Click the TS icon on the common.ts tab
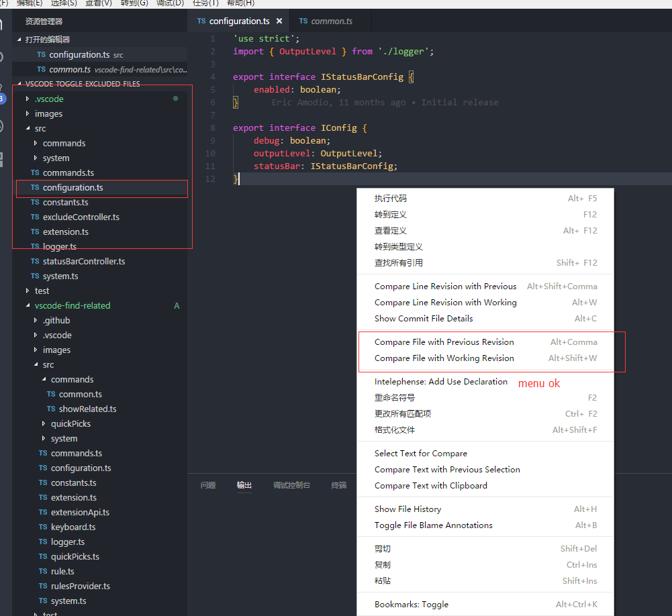 click(x=303, y=21)
